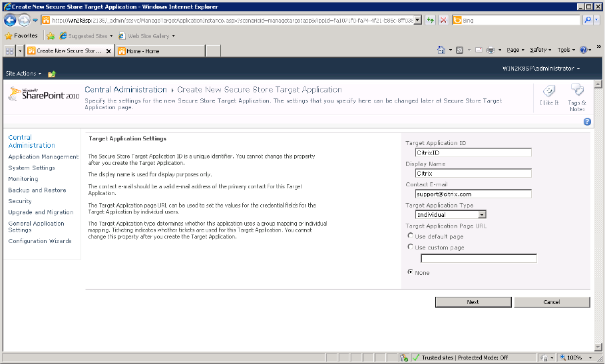Open General Application Settings link
This screenshot has width=605, height=364.
36,227
